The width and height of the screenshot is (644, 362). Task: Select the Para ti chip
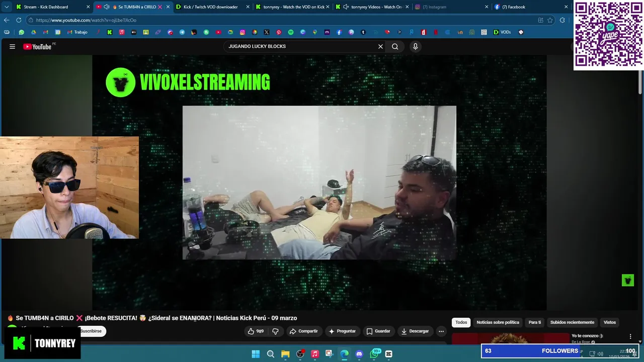(535, 322)
